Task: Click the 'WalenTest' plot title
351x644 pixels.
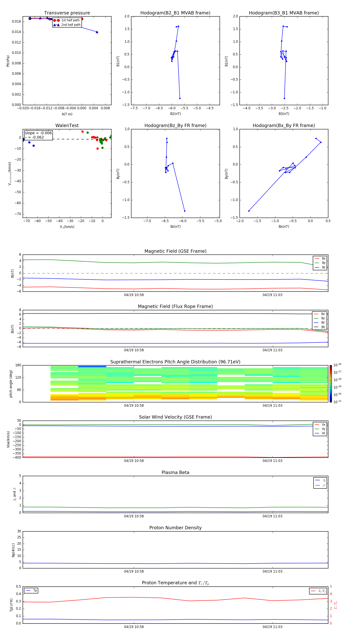Action: click(x=67, y=125)
